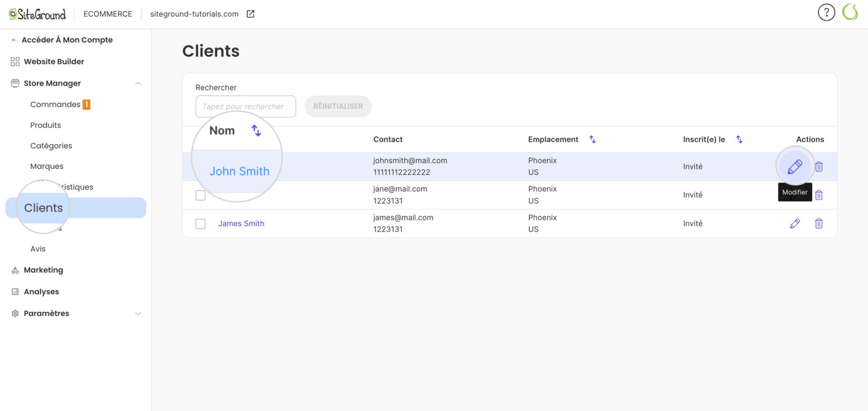Viewport: 868px width, 411px height.
Task: Sort clients by Nom column arrows
Action: 256,130
